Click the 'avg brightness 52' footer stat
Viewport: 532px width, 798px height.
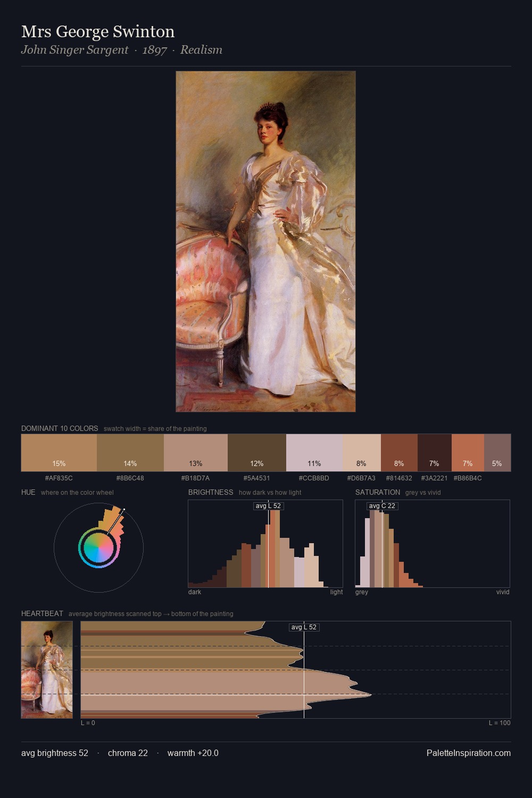click(55, 753)
